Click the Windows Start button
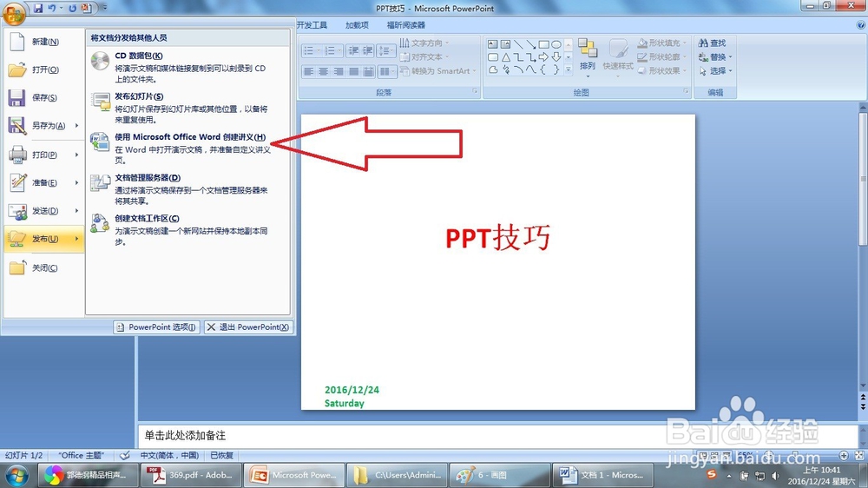This screenshot has width=868, height=488. pyautogui.click(x=16, y=475)
